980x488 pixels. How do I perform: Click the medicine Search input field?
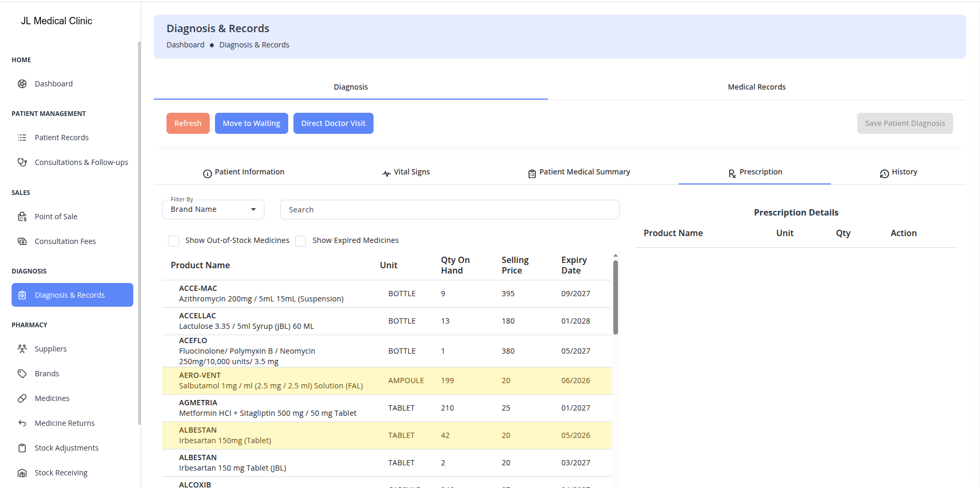tap(449, 210)
